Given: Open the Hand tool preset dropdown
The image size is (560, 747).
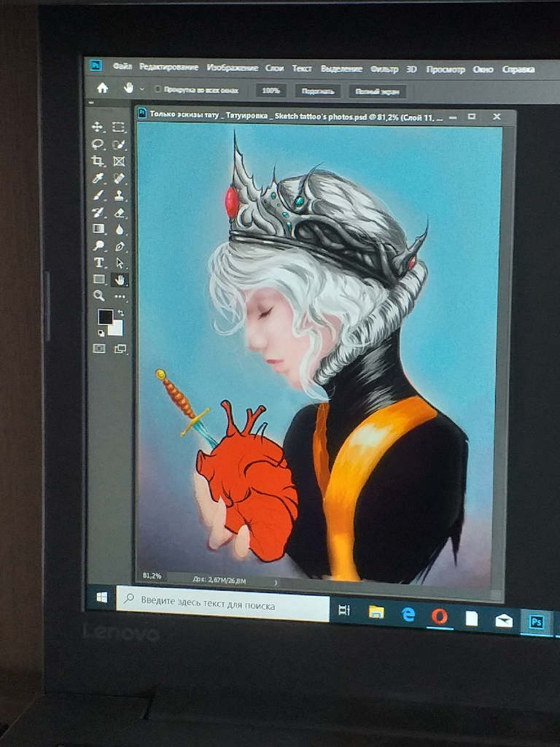Looking at the screenshot, I should (142, 89).
